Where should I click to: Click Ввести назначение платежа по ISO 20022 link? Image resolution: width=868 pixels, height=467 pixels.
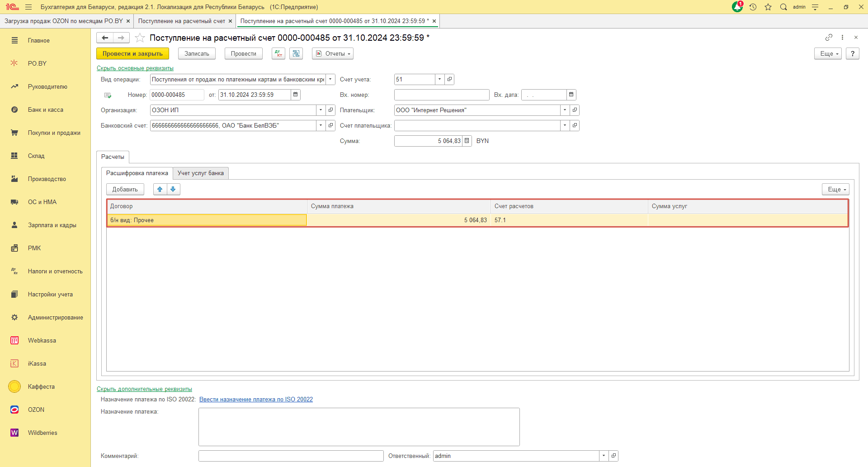pos(256,399)
